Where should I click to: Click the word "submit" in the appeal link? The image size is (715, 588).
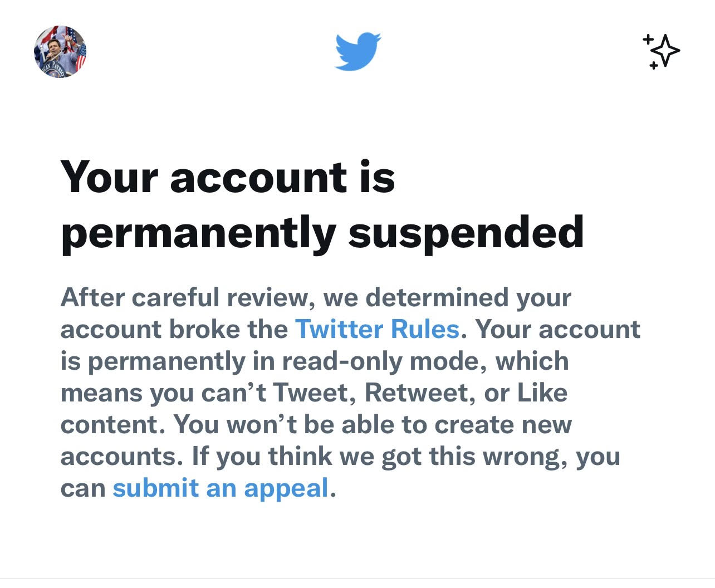(155, 488)
